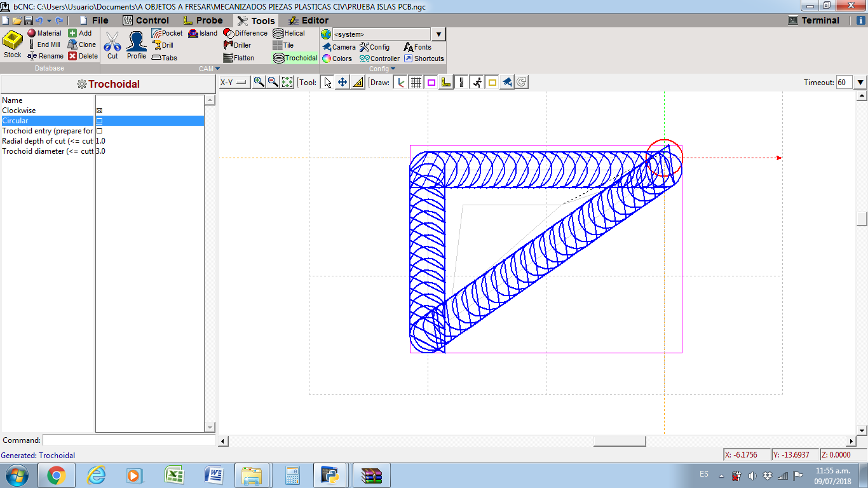Open the Difference CAM tool
The height and width of the screenshot is (488, 868).
(245, 33)
